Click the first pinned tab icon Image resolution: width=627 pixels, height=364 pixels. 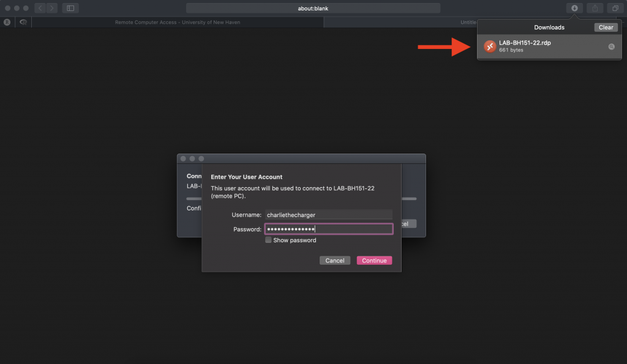pos(7,22)
